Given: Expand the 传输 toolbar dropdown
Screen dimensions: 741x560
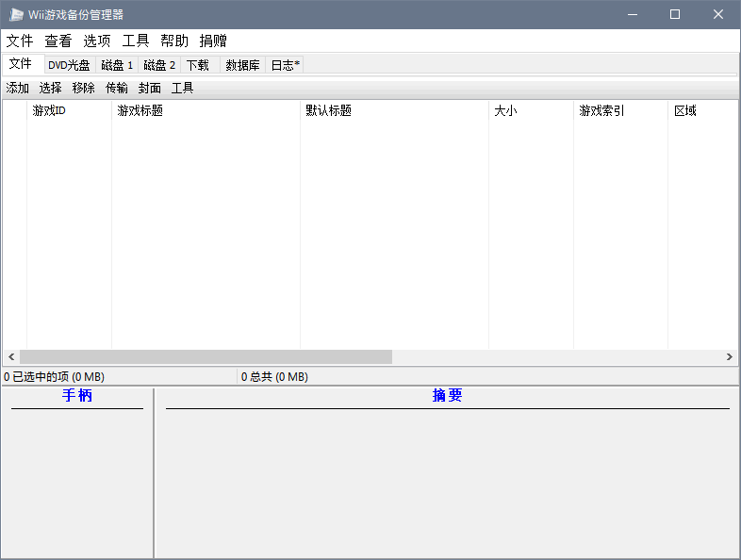Looking at the screenshot, I should click(x=117, y=88).
